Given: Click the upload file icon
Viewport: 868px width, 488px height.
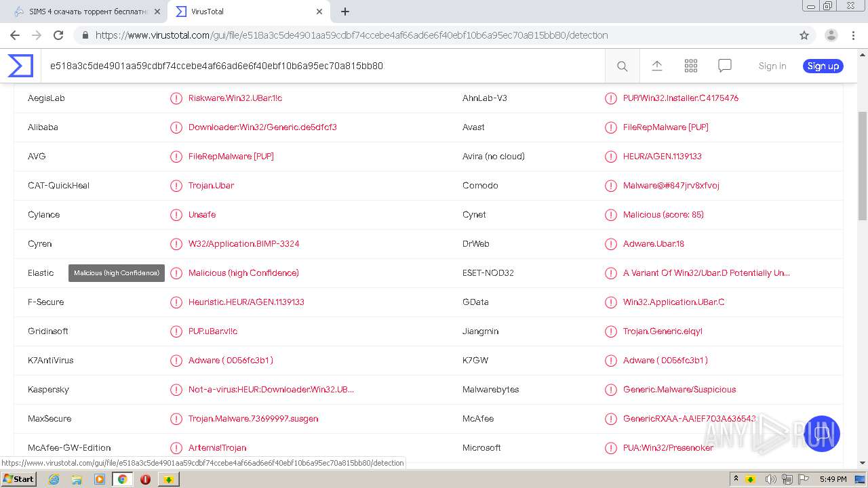Looking at the screenshot, I should point(656,66).
